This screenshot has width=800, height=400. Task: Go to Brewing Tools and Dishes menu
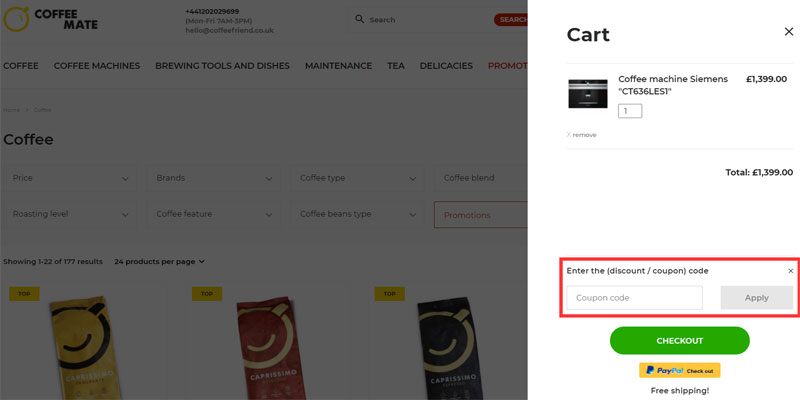click(222, 66)
